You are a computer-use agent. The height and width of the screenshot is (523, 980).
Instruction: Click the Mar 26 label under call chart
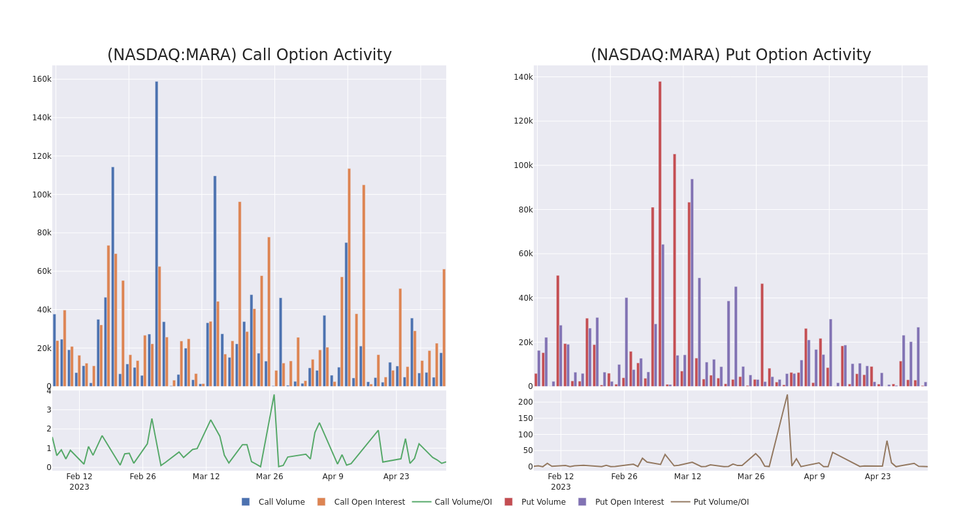coord(269,477)
